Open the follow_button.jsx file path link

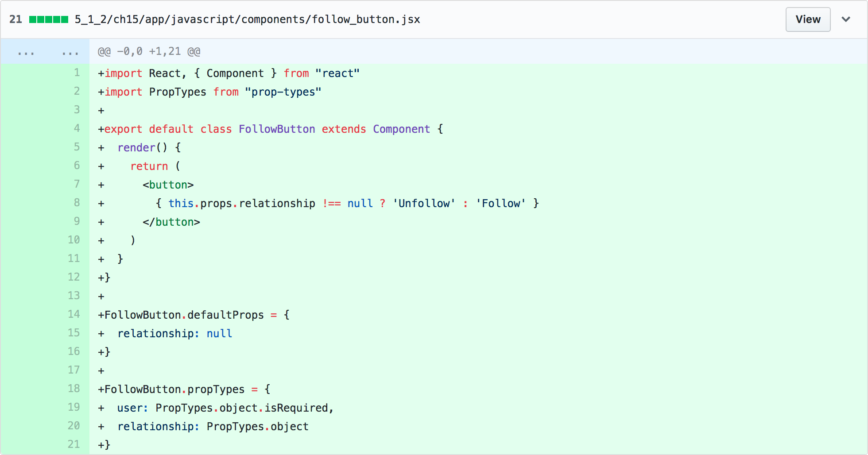click(x=247, y=19)
